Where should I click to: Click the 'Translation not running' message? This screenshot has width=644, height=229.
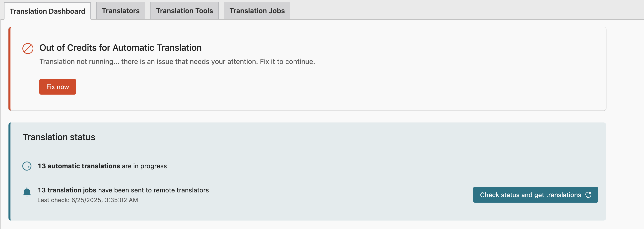pyautogui.click(x=177, y=61)
